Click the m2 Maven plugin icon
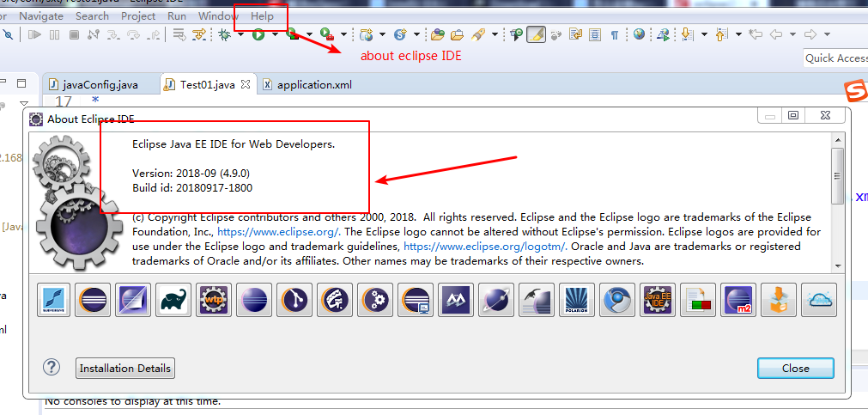 (x=737, y=300)
